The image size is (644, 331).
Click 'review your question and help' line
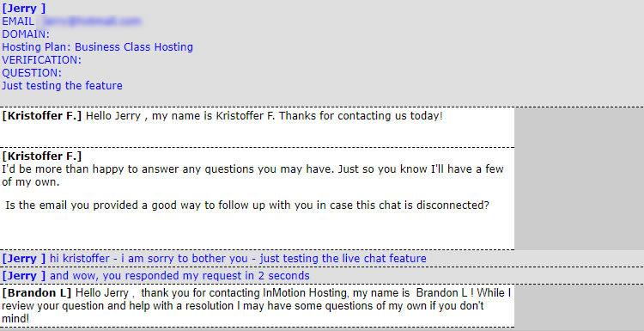click(x=242, y=306)
